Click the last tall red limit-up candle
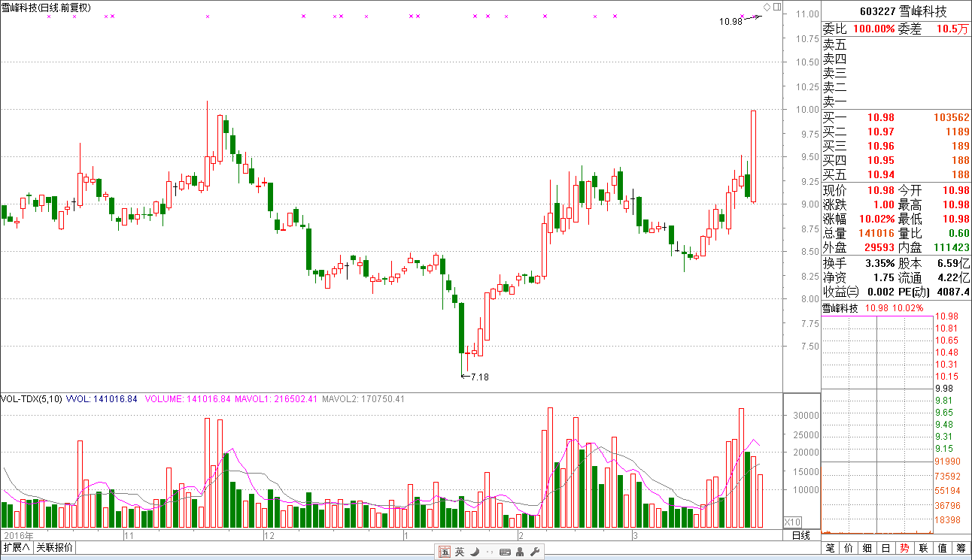972x560 pixels. pos(754,156)
